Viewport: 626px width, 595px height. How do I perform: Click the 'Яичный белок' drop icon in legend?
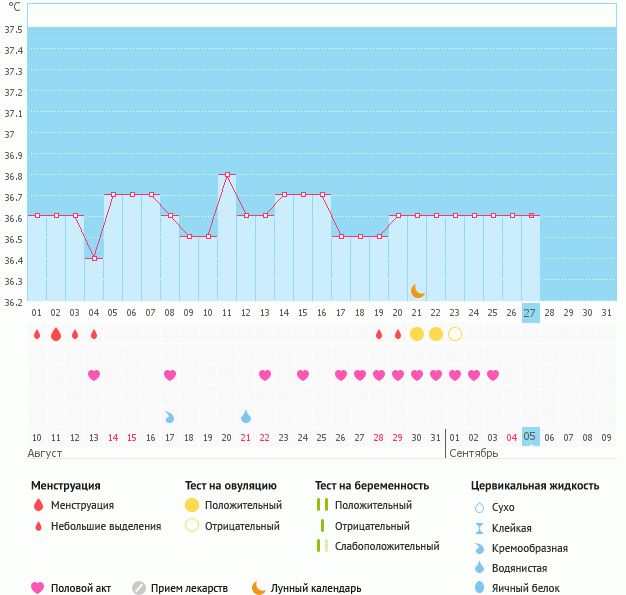pos(480,588)
